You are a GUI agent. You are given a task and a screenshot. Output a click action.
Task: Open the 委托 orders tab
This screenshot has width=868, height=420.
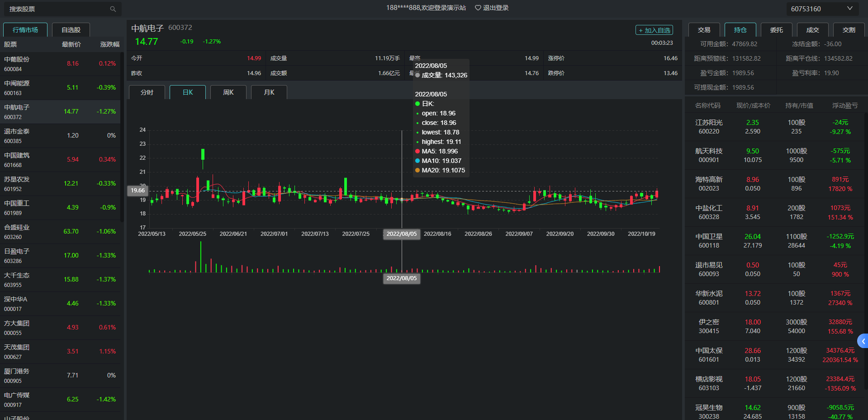(x=776, y=30)
